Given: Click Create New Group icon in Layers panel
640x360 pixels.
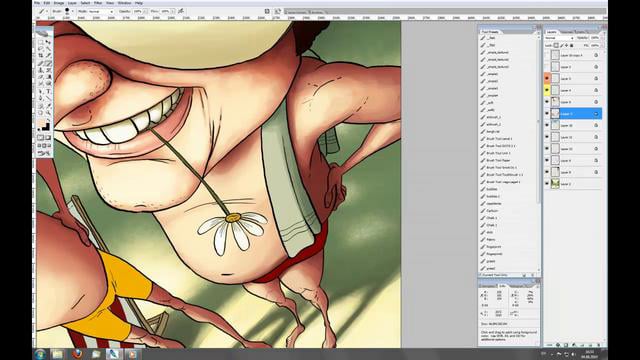Looking at the screenshot, I should [582, 345].
